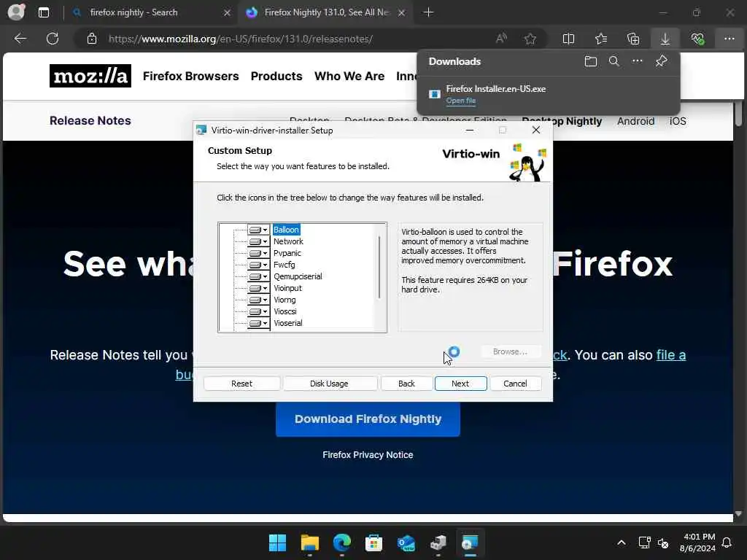Select the Qemupciserial feature label
The height and width of the screenshot is (560, 747).
point(298,276)
